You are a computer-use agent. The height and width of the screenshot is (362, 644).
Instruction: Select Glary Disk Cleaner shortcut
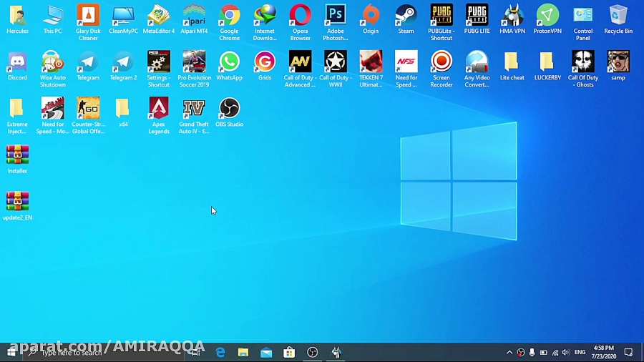[x=88, y=23]
